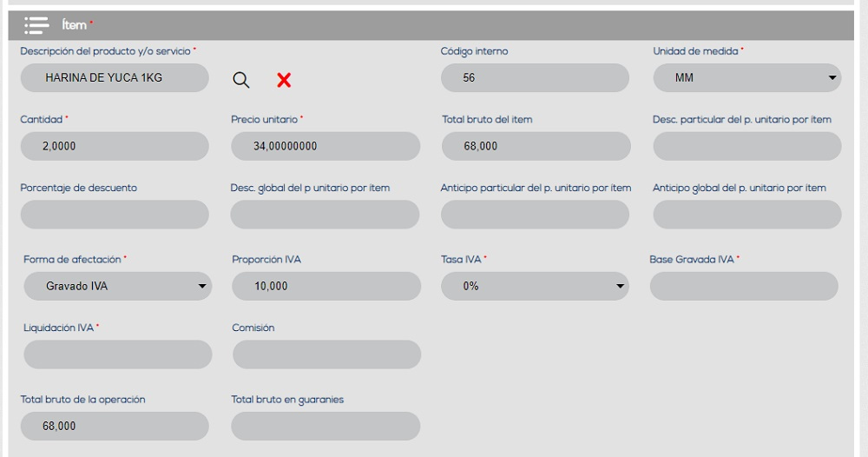Viewport: 868px width, 457px height.
Task: Click the magnifier search product icon
Action: tap(241, 80)
